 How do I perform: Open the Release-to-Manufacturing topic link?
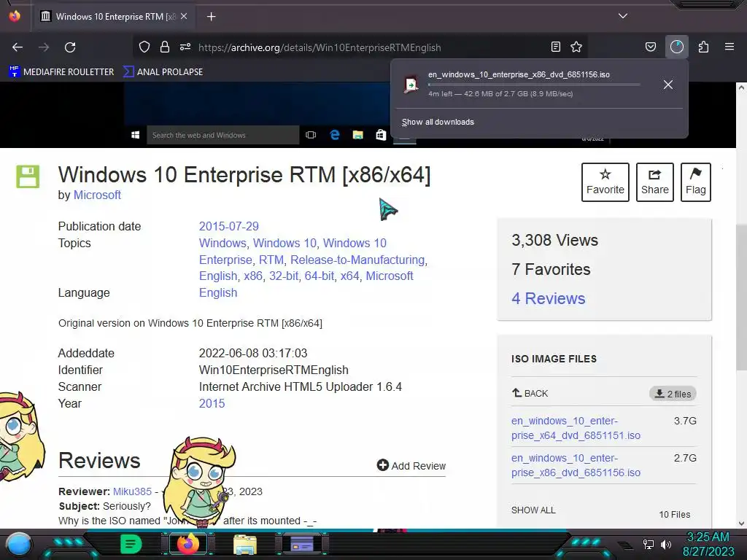pos(357,260)
